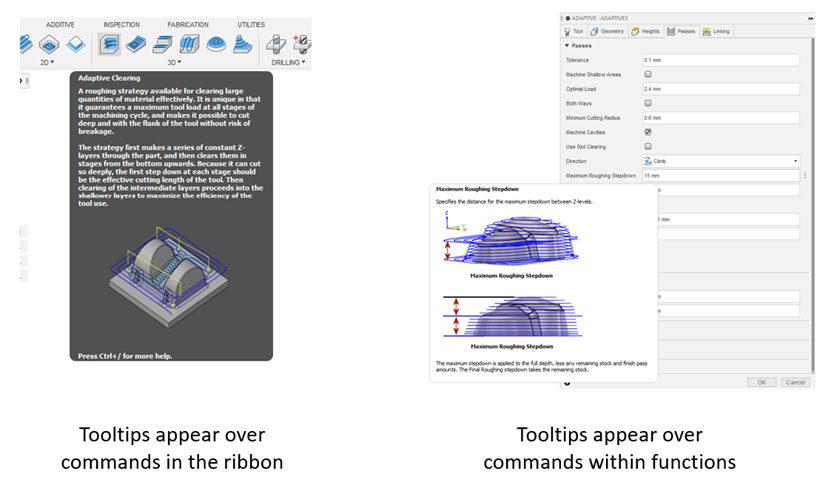
Task: Switch to the Passes tab
Action: pos(681,32)
